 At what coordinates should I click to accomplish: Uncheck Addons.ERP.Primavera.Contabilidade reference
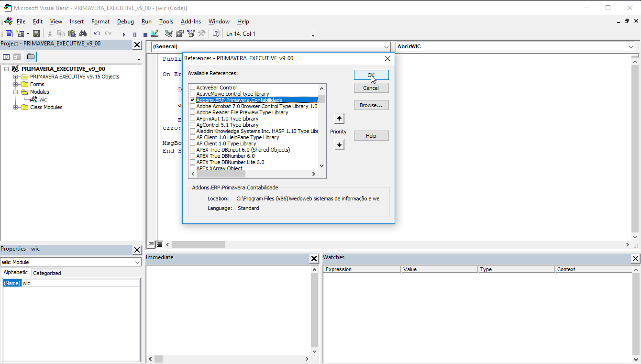pyautogui.click(x=192, y=100)
